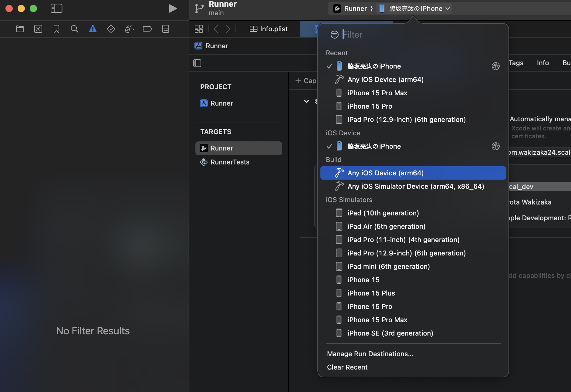
Task: Select the RunnerTests target
Action: [x=225, y=162]
